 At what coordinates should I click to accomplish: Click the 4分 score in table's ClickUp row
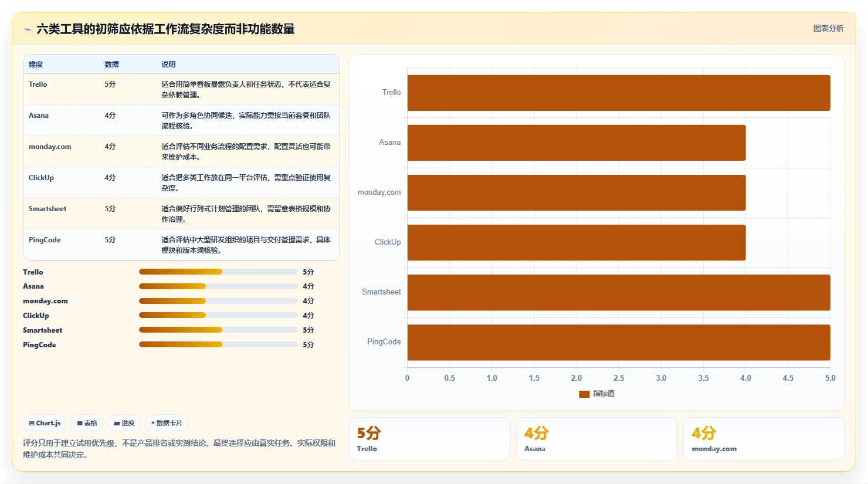[110, 178]
